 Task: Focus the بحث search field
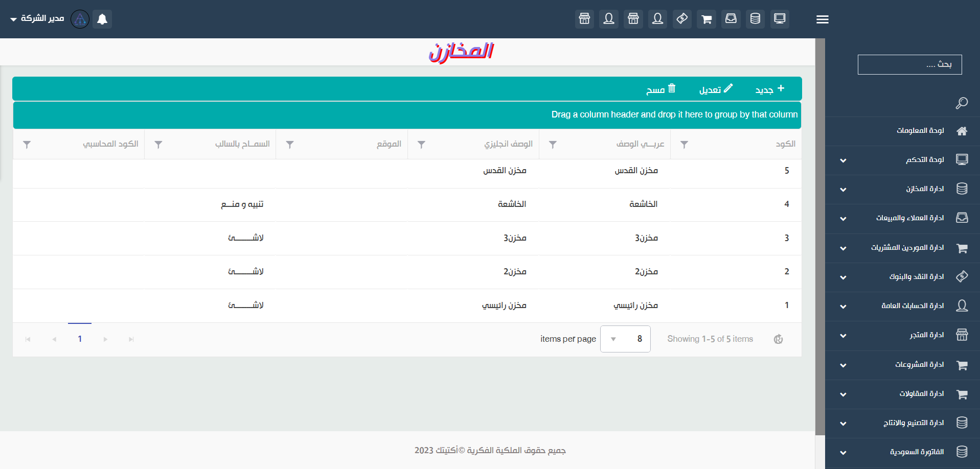coord(909,64)
